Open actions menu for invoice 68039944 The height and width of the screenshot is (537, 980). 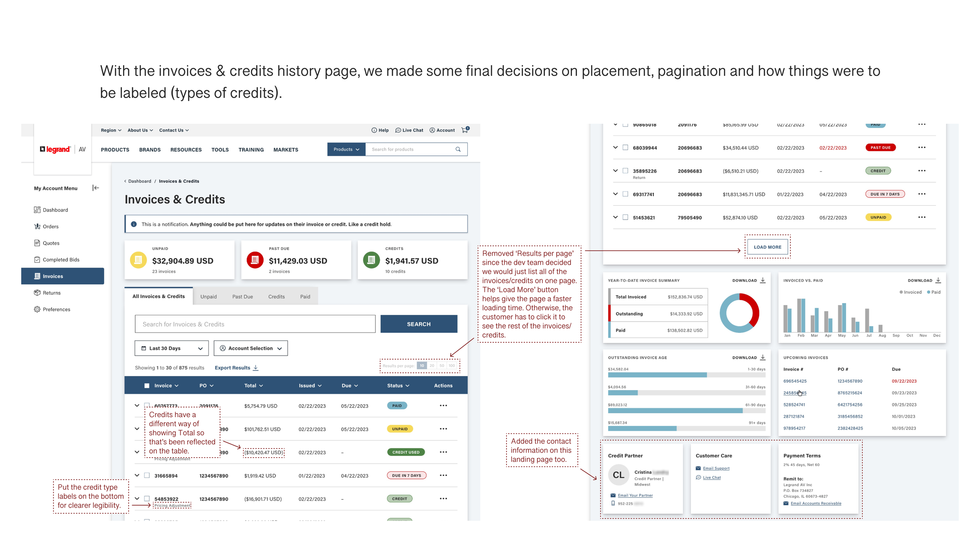point(922,148)
